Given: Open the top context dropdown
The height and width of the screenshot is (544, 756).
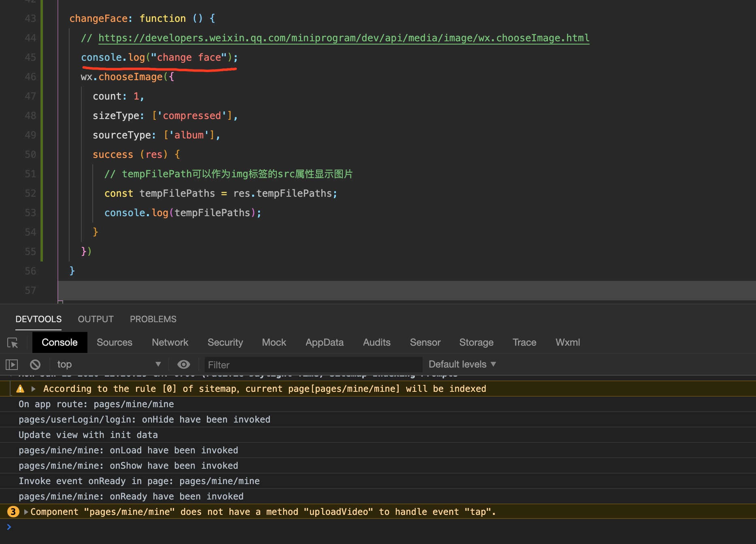Looking at the screenshot, I should pos(108,365).
